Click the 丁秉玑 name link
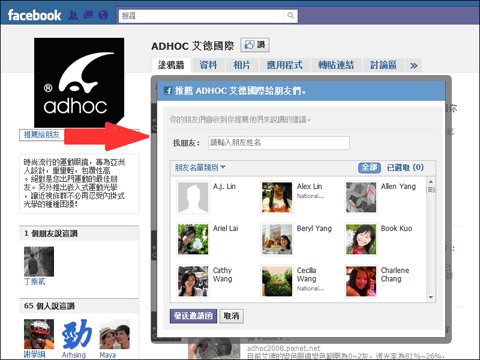The width and height of the screenshot is (480, 360). tap(35, 282)
